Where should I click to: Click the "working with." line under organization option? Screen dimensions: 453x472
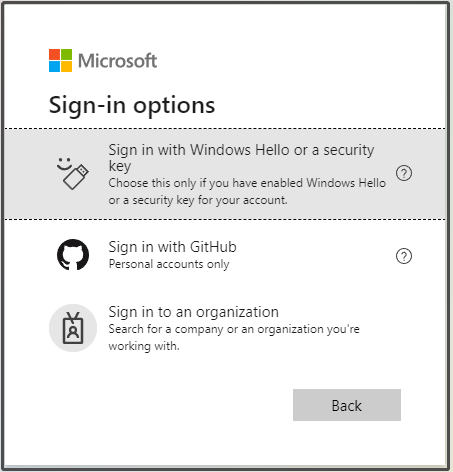[144, 346]
